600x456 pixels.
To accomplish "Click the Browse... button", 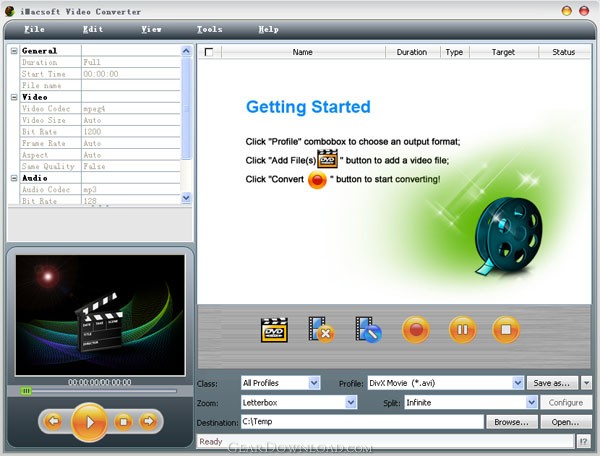I will coord(511,422).
